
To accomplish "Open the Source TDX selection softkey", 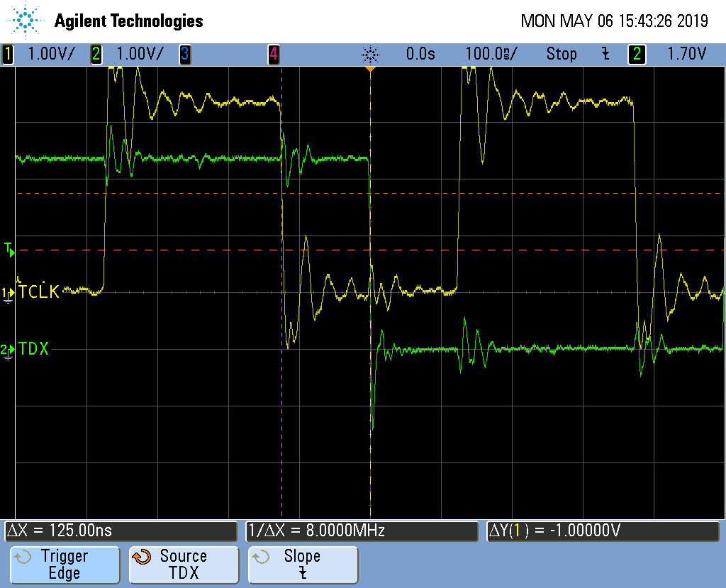I will 183,565.
